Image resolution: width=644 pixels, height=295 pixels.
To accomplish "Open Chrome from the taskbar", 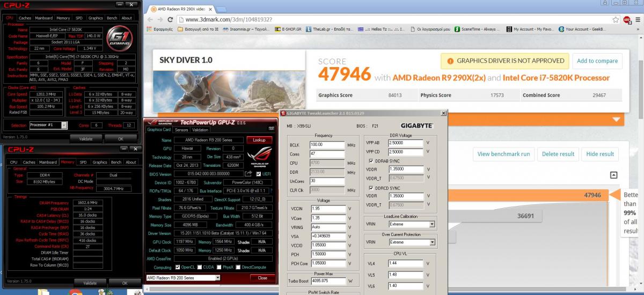I will pos(76,292).
